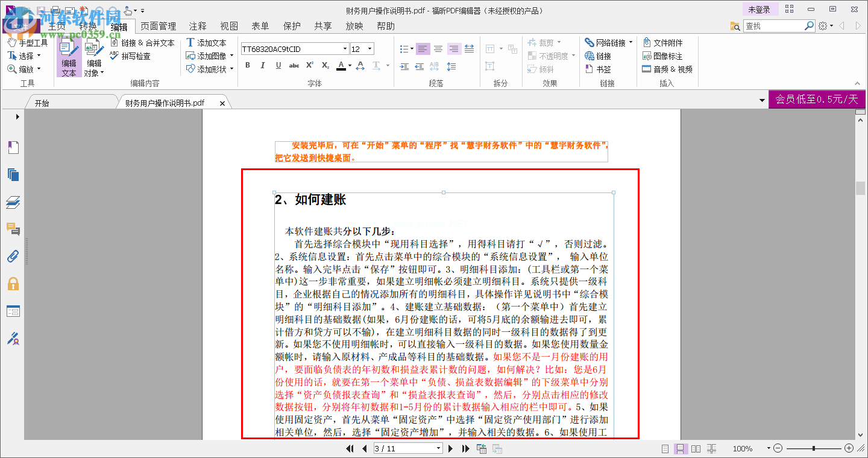The image size is (868, 458).
Task: Align paragraph text left
Action: click(x=423, y=49)
